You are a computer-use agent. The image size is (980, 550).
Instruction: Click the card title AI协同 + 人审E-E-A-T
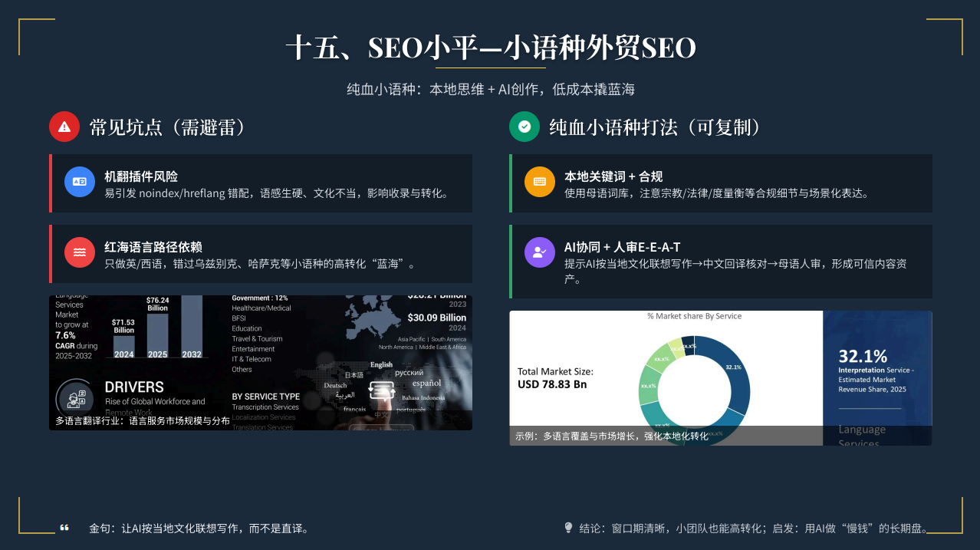point(622,247)
